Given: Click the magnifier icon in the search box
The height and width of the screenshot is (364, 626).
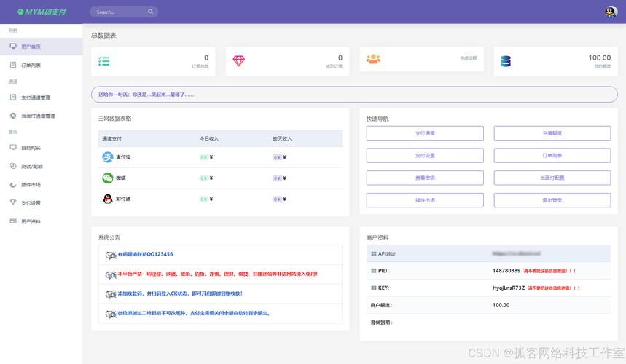Looking at the screenshot, I should (151, 12).
